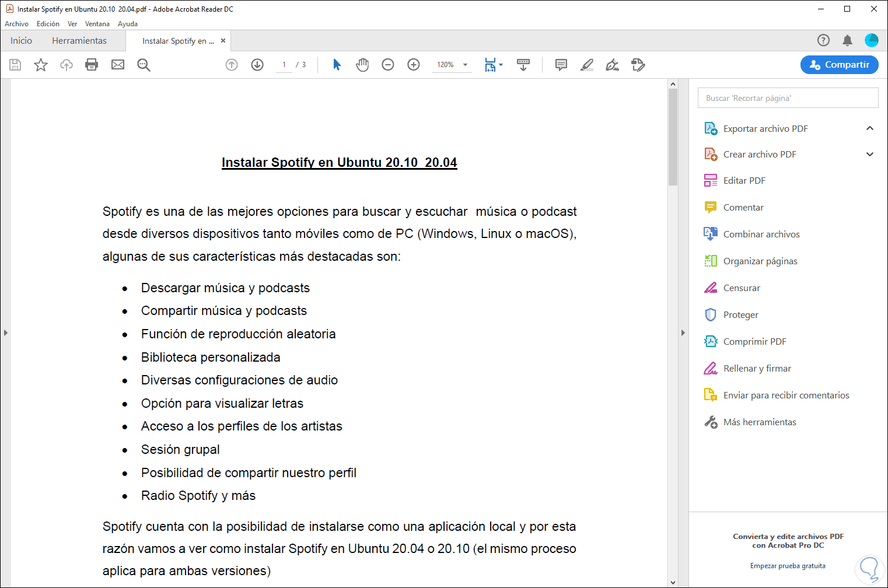888x588 pixels.
Task: Expand the Crear archivo PDF section
Action: point(870,155)
